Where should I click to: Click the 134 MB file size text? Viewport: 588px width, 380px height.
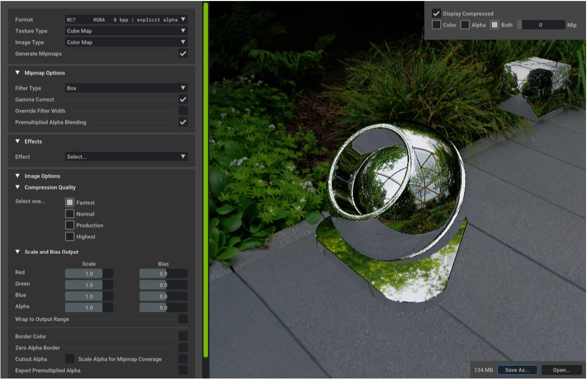484,370
